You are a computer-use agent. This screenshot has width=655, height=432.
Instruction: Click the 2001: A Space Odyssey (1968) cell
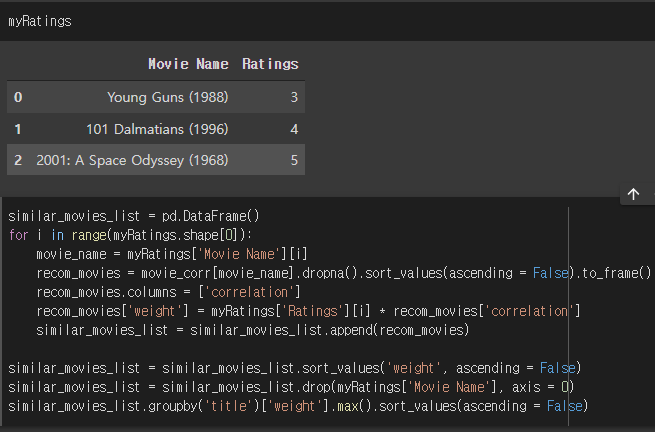pyautogui.click(x=132, y=160)
